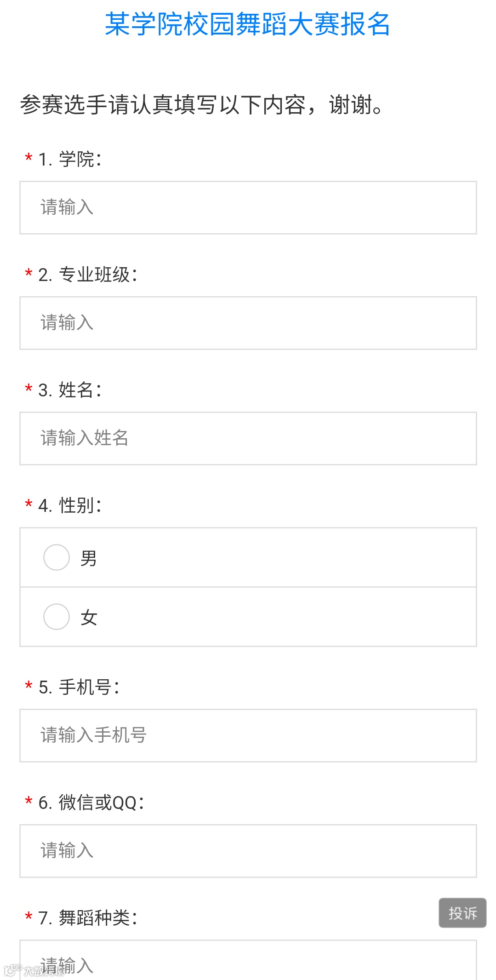Click the 舞蹈种类 input field
Viewport: 496px width, 980px height.
point(248,960)
